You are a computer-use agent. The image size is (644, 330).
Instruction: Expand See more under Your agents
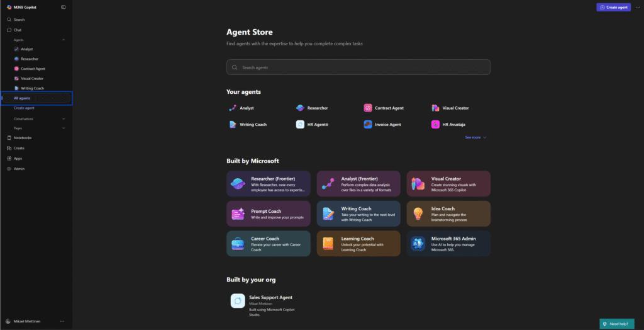pyautogui.click(x=475, y=137)
